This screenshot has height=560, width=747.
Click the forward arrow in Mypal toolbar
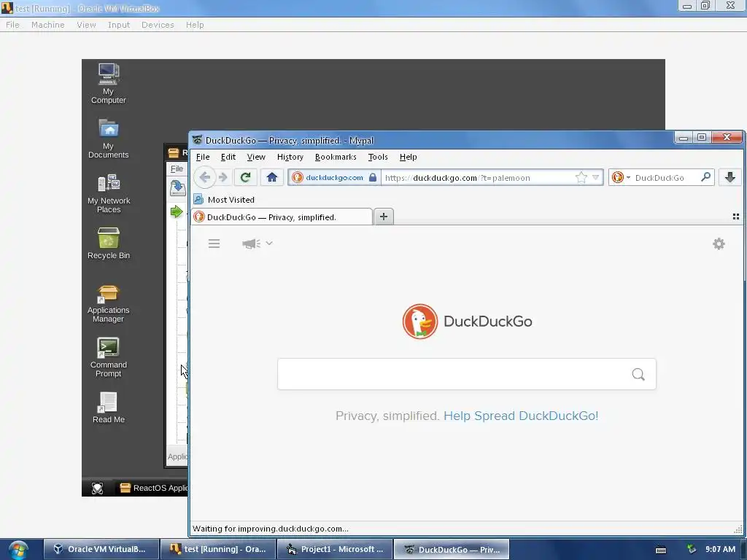(x=223, y=177)
